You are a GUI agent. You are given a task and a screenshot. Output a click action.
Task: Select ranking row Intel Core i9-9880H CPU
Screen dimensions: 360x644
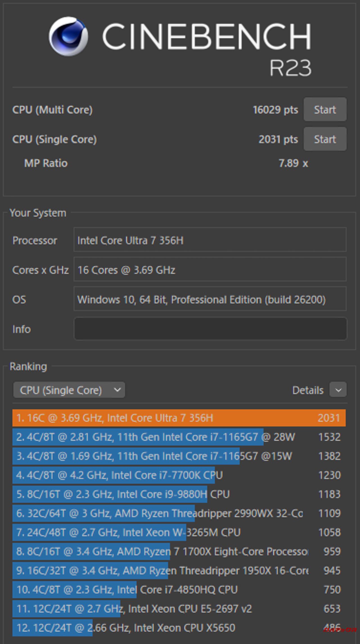click(x=179, y=494)
